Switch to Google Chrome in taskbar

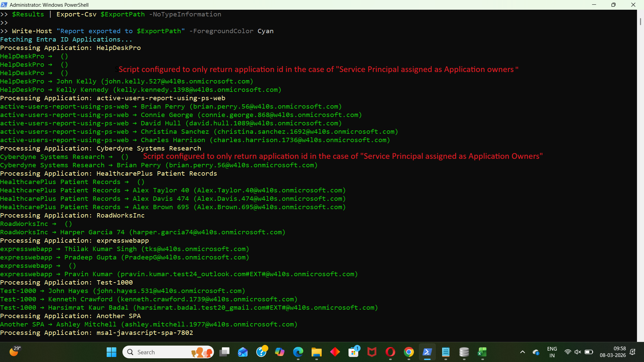pyautogui.click(x=409, y=352)
